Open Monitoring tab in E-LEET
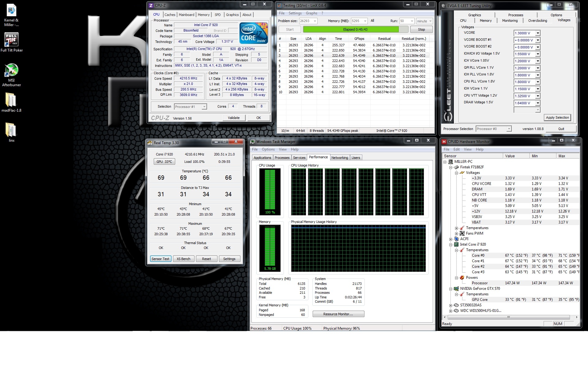This screenshot has width=588, height=368. (510, 21)
